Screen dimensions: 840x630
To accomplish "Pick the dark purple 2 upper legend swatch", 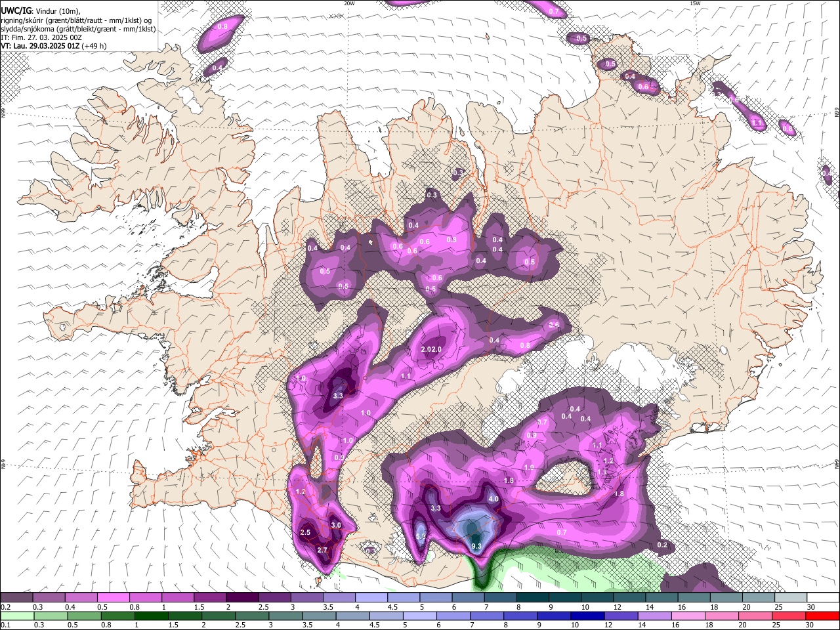I will [242, 597].
